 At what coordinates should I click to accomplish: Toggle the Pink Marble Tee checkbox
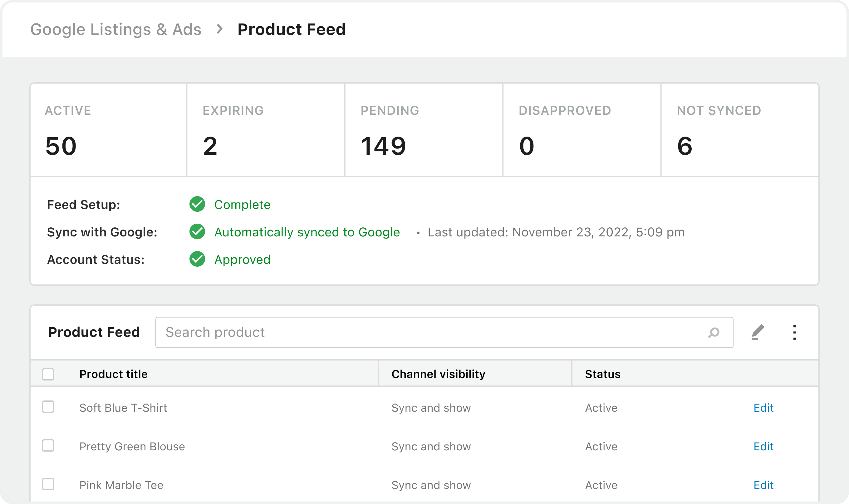tap(48, 484)
